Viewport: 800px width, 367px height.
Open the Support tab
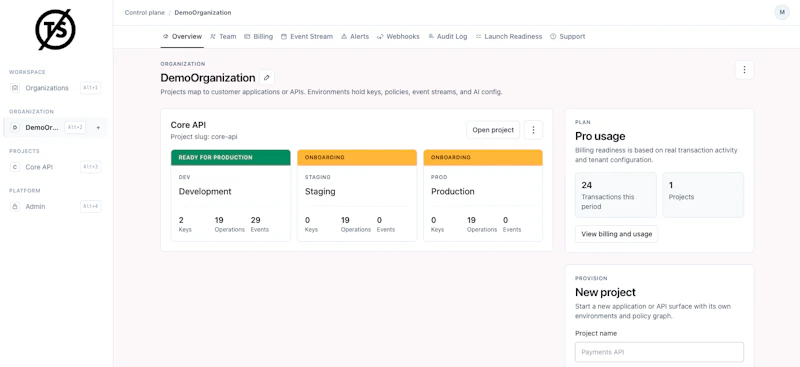567,37
